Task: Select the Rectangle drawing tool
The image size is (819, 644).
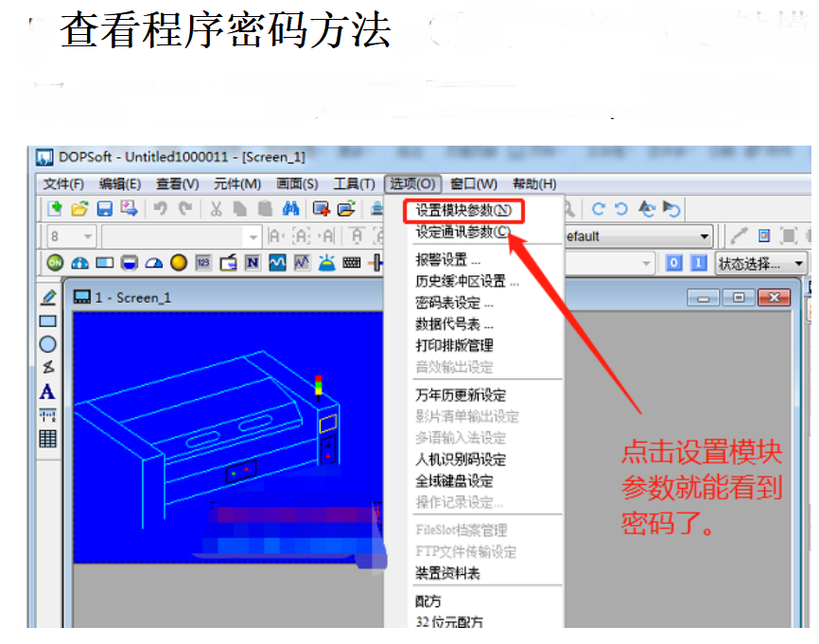Action: point(47,322)
